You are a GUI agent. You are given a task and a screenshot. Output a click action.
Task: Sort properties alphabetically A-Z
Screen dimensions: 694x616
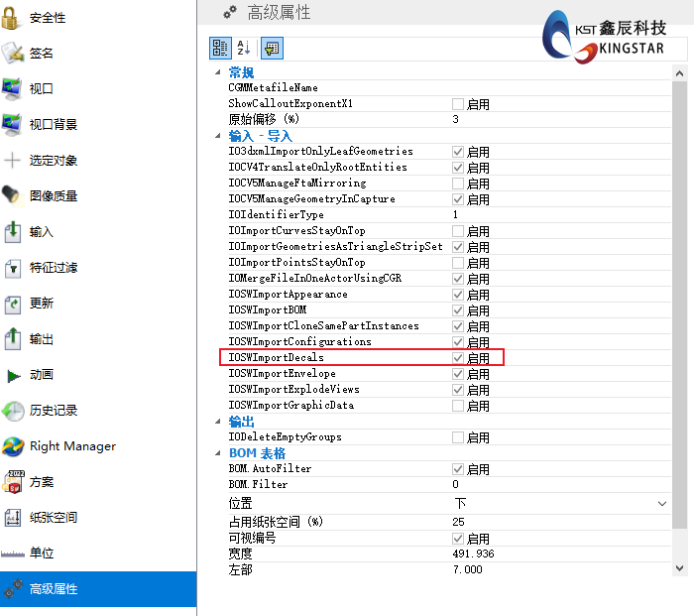(x=244, y=48)
